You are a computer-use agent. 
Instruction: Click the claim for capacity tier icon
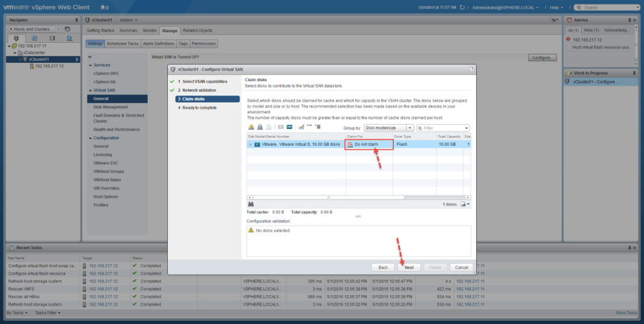tap(260, 127)
